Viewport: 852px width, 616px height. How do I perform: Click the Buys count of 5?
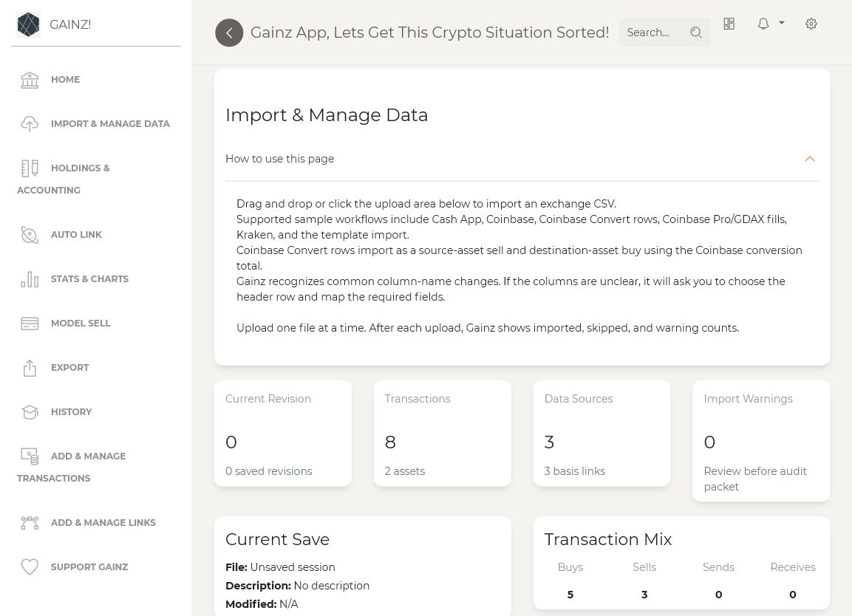[x=570, y=595]
